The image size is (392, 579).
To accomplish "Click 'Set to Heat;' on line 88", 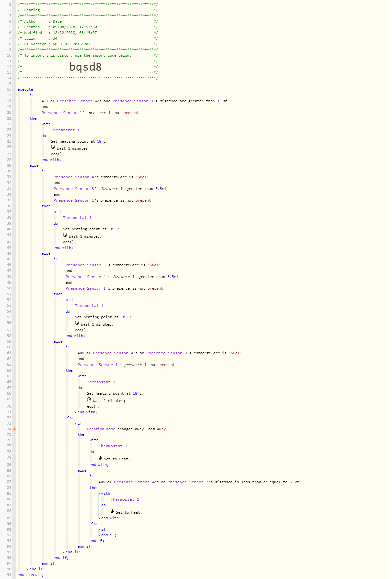I will 129,512.
